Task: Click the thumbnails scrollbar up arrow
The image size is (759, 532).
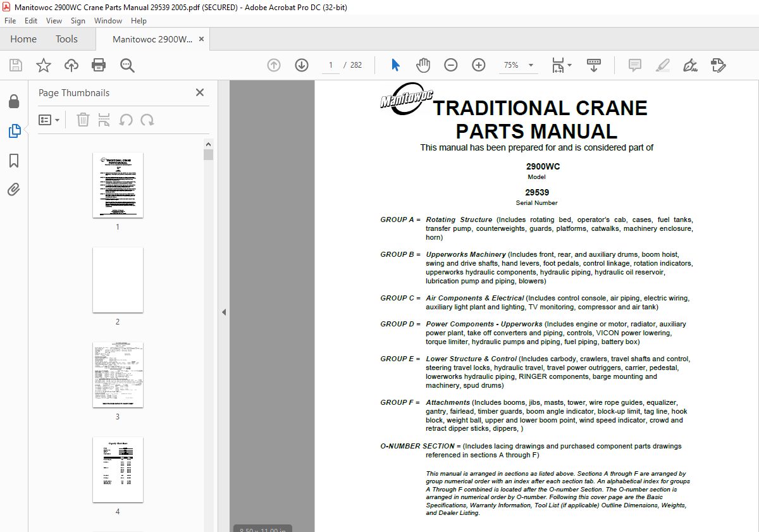Action: [209, 144]
